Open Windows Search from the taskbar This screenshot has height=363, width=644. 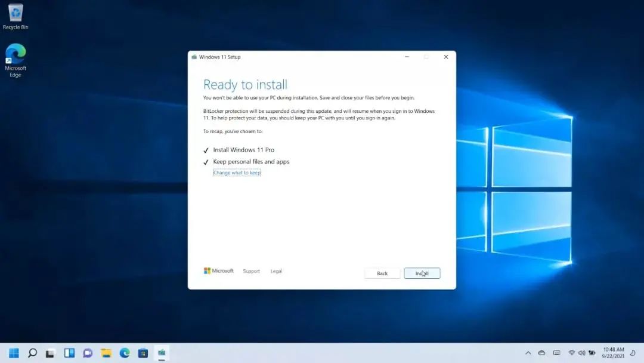tap(32, 353)
